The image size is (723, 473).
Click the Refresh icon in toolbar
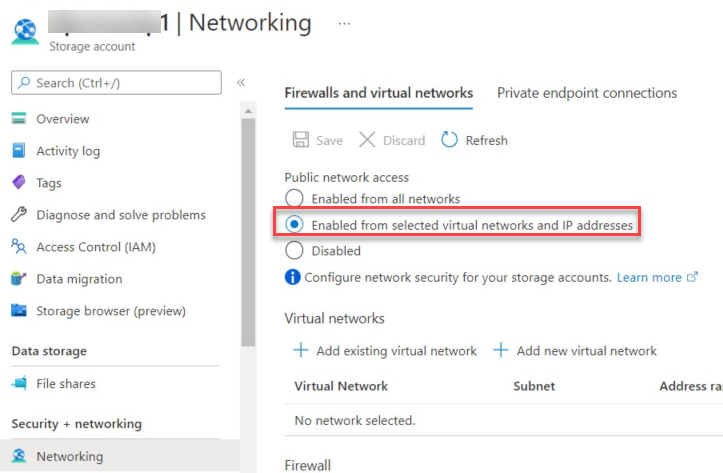(449, 140)
